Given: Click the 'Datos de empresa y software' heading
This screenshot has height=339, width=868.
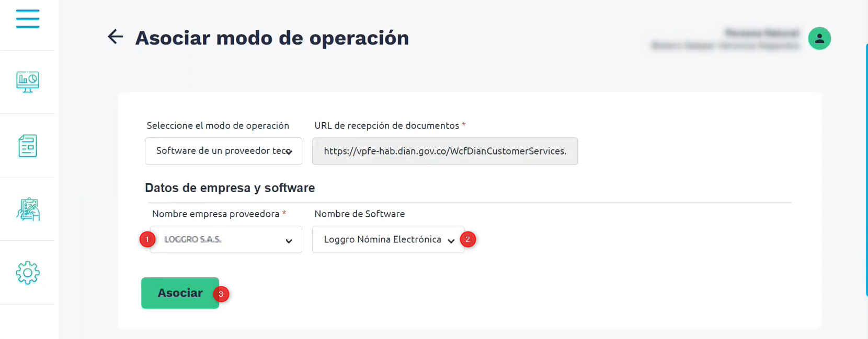Looking at the screenshot, I should tap(230, 188).
